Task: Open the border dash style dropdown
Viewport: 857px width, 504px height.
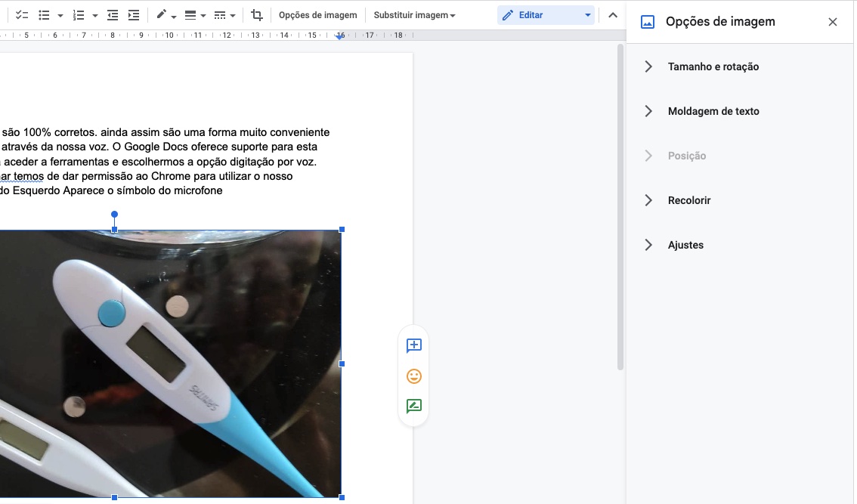Action: click(224, 15)
